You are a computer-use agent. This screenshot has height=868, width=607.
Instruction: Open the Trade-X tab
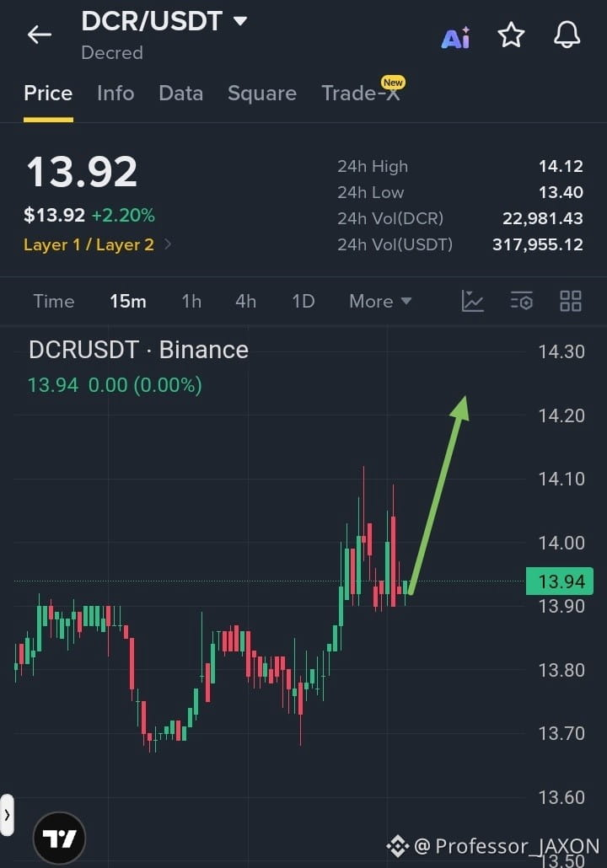click(x=361, y=93)
